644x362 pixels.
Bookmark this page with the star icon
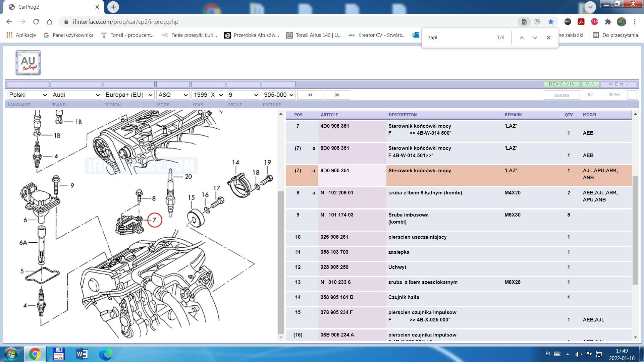(x=551, y=22)
